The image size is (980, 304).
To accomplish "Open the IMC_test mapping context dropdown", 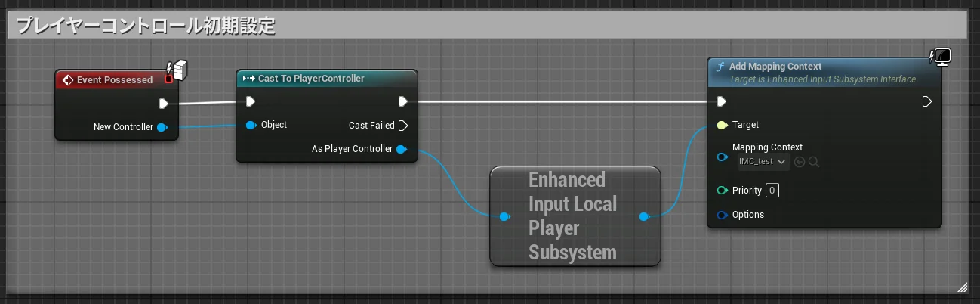I will click(x=763, y=162).
